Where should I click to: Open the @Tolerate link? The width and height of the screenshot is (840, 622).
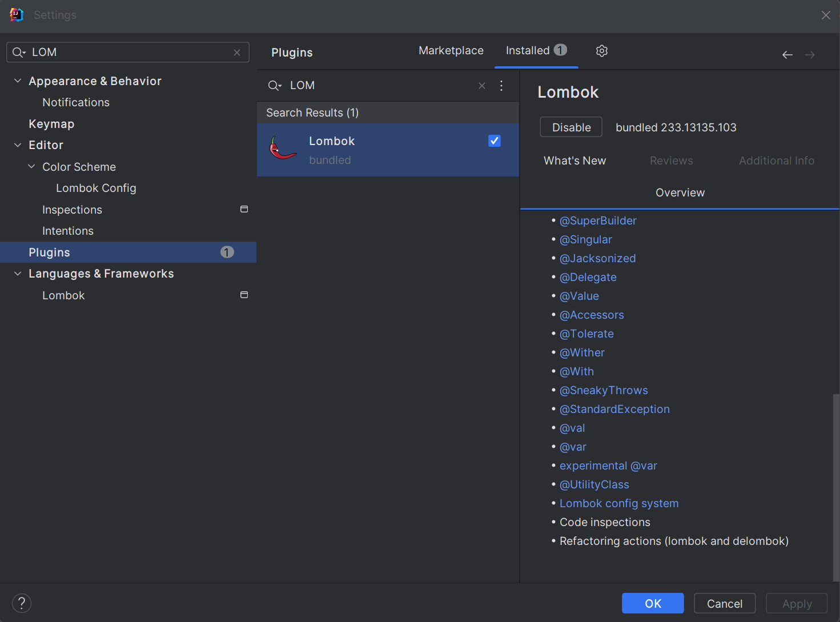click(x=586, y=334)
